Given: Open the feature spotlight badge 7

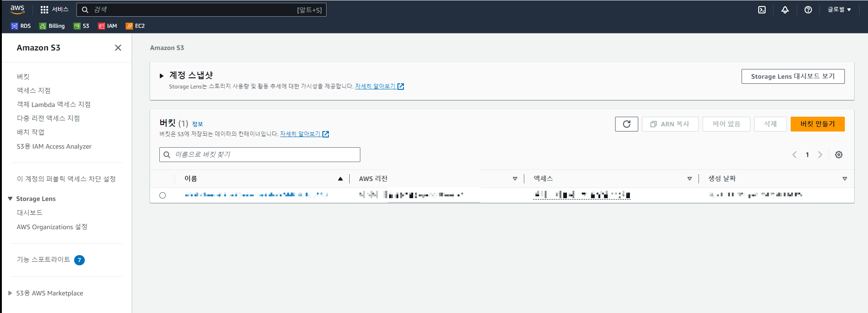Looking at the screenshot, I should (79, 260).
